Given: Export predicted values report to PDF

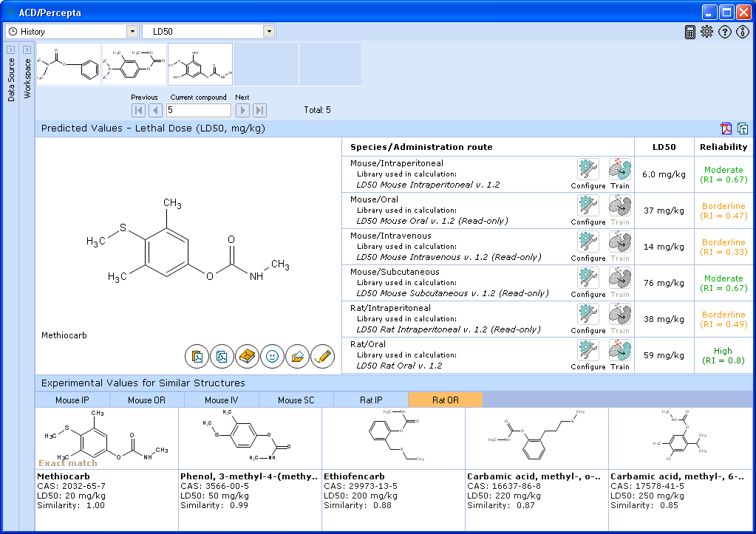Looking at the screenshot, I should coord(726,129).
